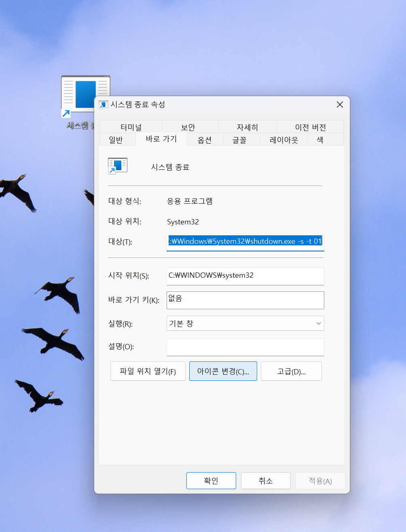
Task: Click the 대상(T) target path field
Action: (x=245, y=242)
